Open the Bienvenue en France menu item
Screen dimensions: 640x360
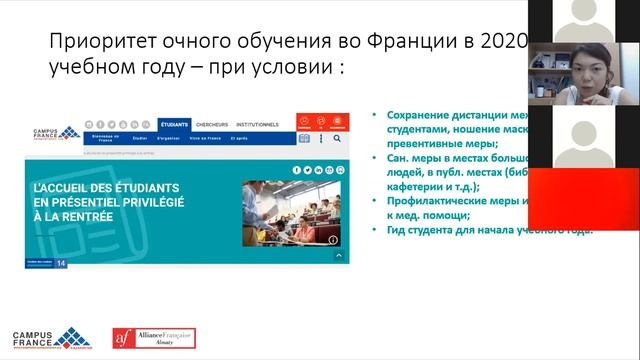105,138
